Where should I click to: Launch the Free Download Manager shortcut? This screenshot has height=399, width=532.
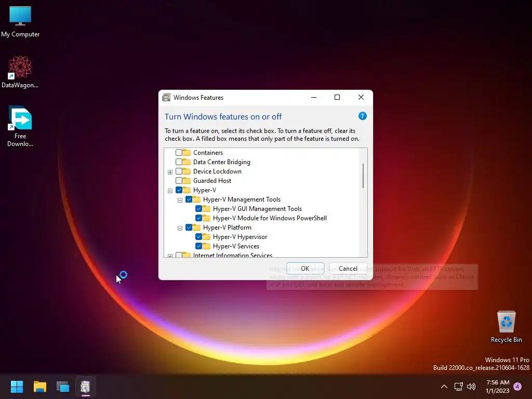[20, 126]
